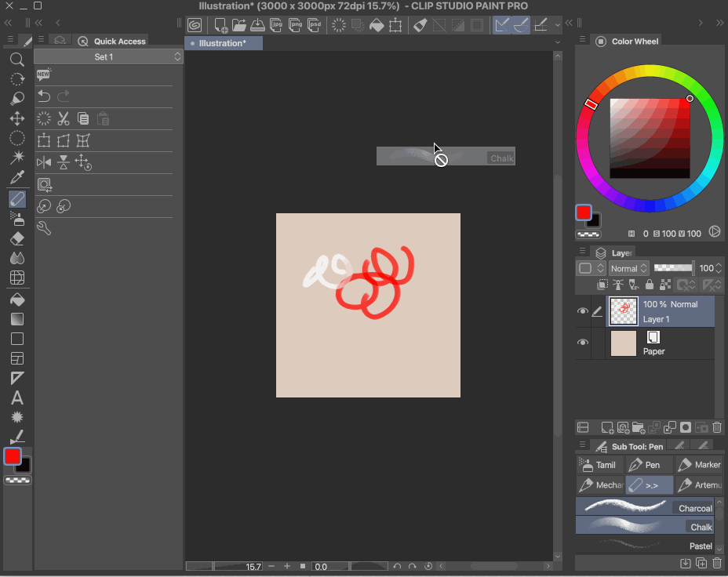
Task: Open the Sub Tool panel menu
Action: point(582,445)
